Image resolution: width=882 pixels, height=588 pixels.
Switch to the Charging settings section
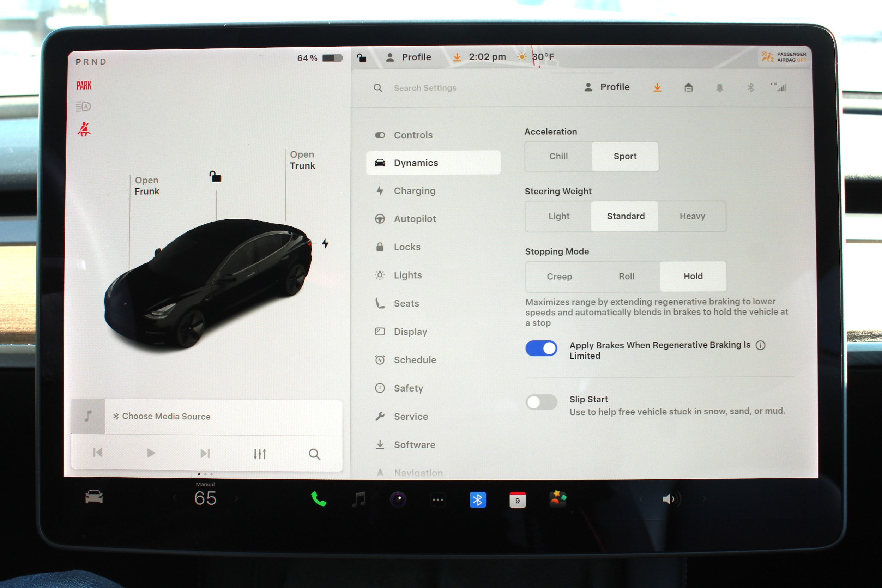414,191
